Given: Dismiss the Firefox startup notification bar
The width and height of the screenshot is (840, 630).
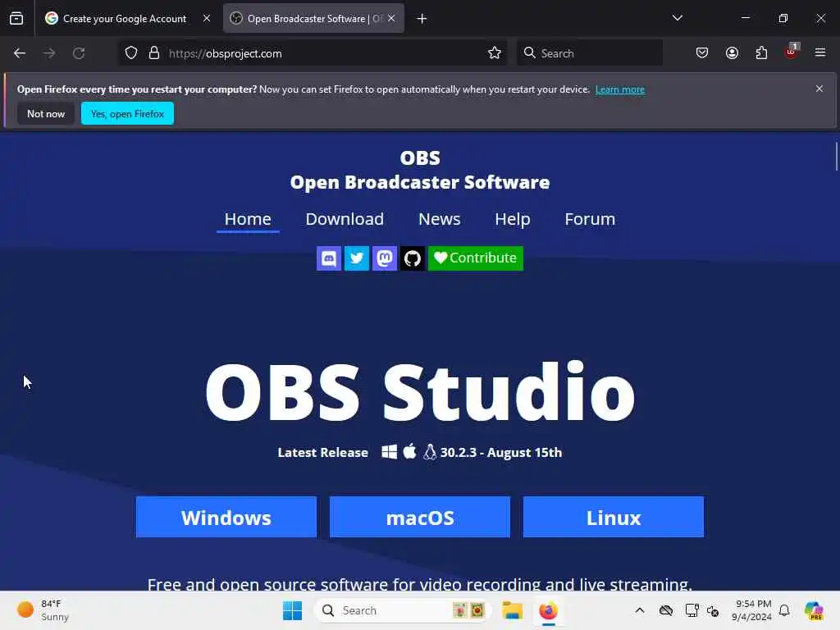Looking at the screenshot, I should (819, 89).
